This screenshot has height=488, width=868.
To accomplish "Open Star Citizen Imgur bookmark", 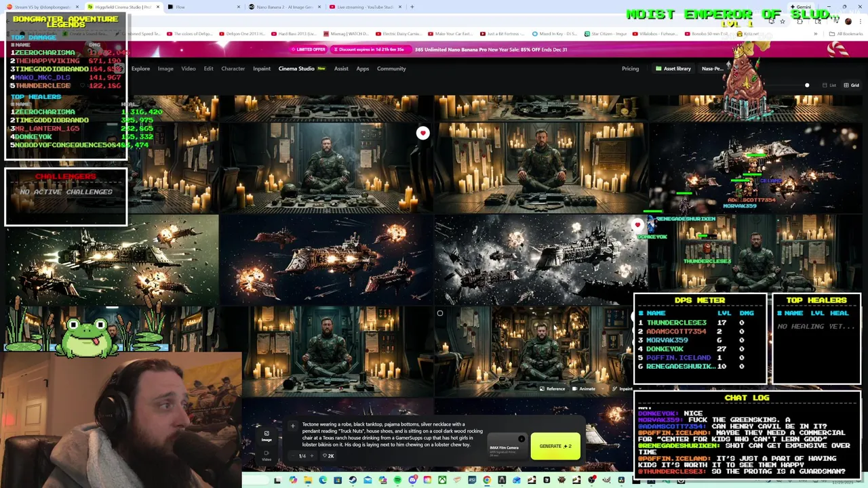I will pos(605,33).
